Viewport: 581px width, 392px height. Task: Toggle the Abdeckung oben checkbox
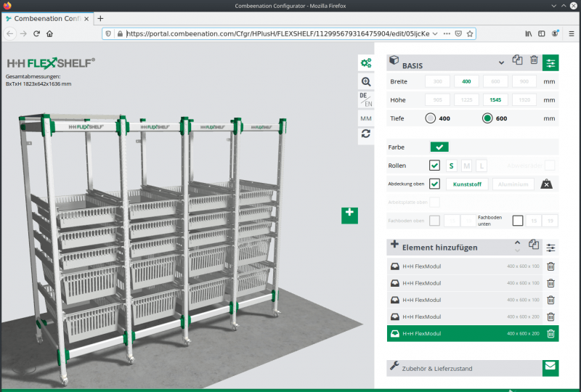tap(434, 184)
